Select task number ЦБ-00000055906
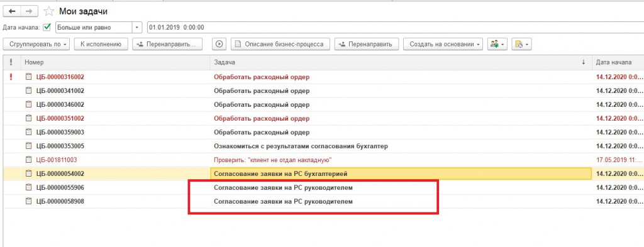Image resolution: width=644 pixels, height=247 pixels. click(x=60, y=187)
